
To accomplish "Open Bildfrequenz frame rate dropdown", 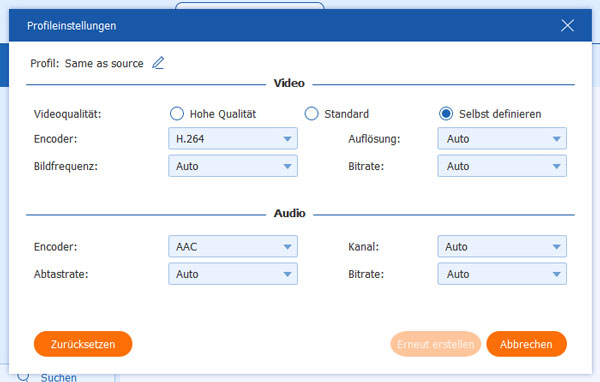I will pos(233,166).
